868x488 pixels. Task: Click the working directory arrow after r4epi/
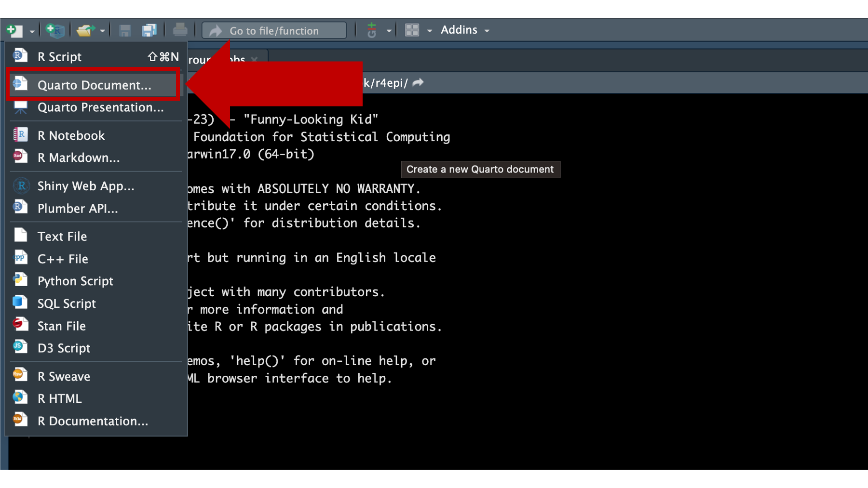418,82
